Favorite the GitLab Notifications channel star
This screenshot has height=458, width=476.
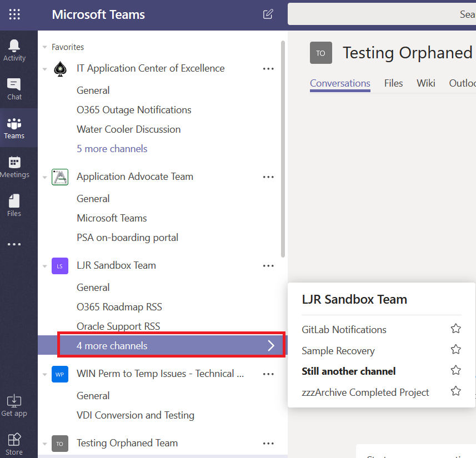point(455,329)
